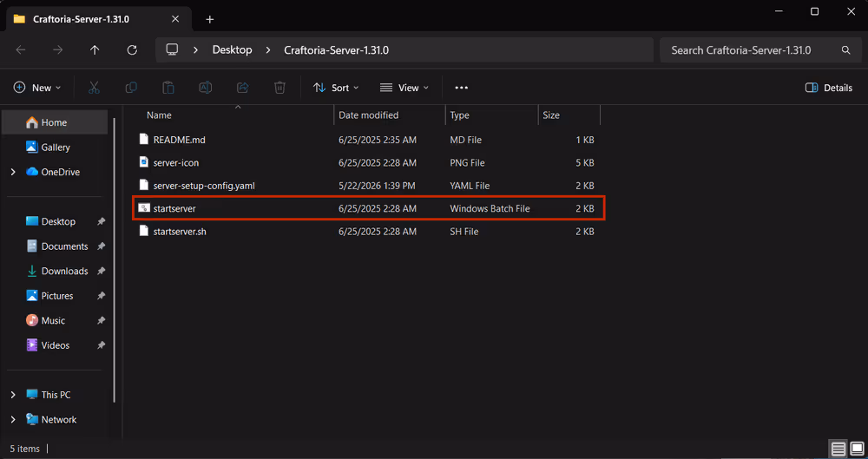Click the Paste clipboard icon
Screen dimensions: 868x459
(x=168, y=88)
